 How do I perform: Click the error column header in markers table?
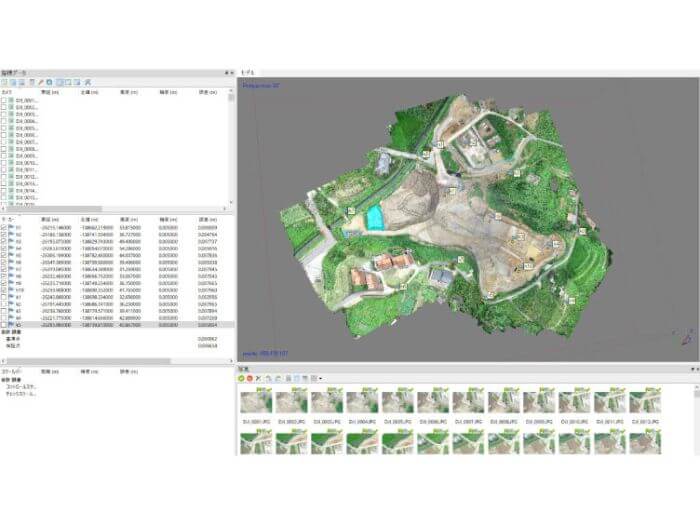[x=208, y=218]
